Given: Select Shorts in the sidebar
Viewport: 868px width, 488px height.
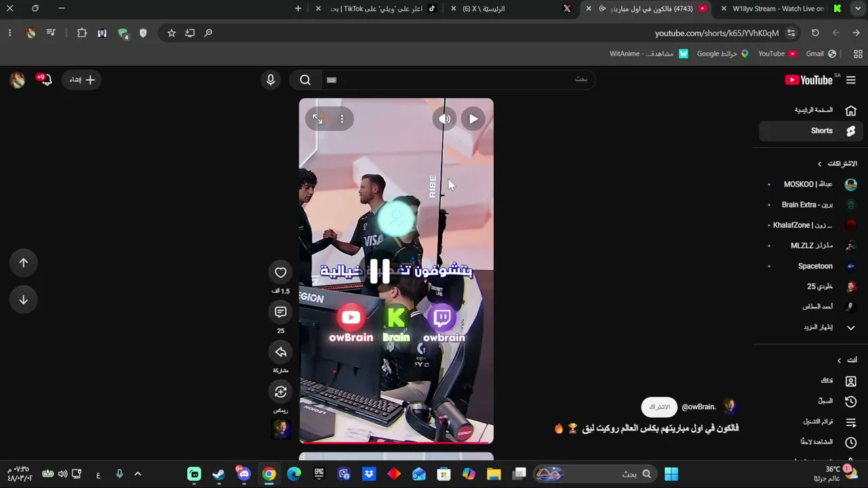Looking at the screenshot, I should click(x=810, y=131).
